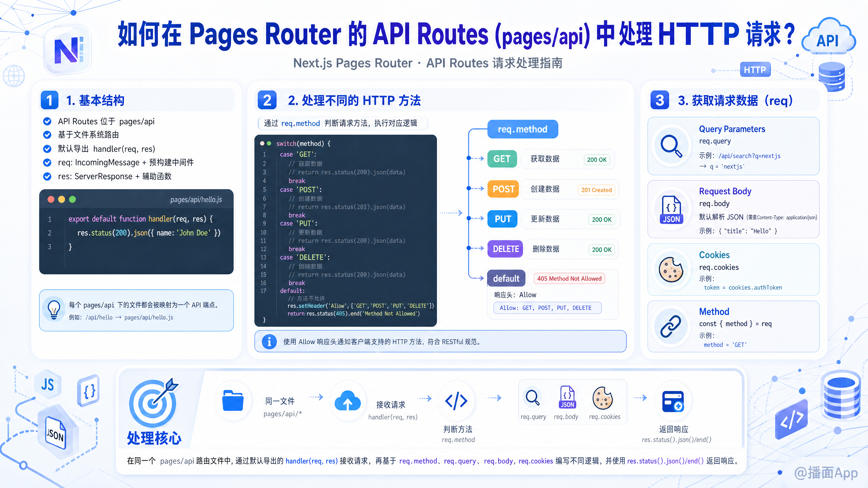Screen dimensions: 868x488
Task: Click the cloud upload icon beside 接收请求
Action: pyautogui.click(x=347, y=400)
